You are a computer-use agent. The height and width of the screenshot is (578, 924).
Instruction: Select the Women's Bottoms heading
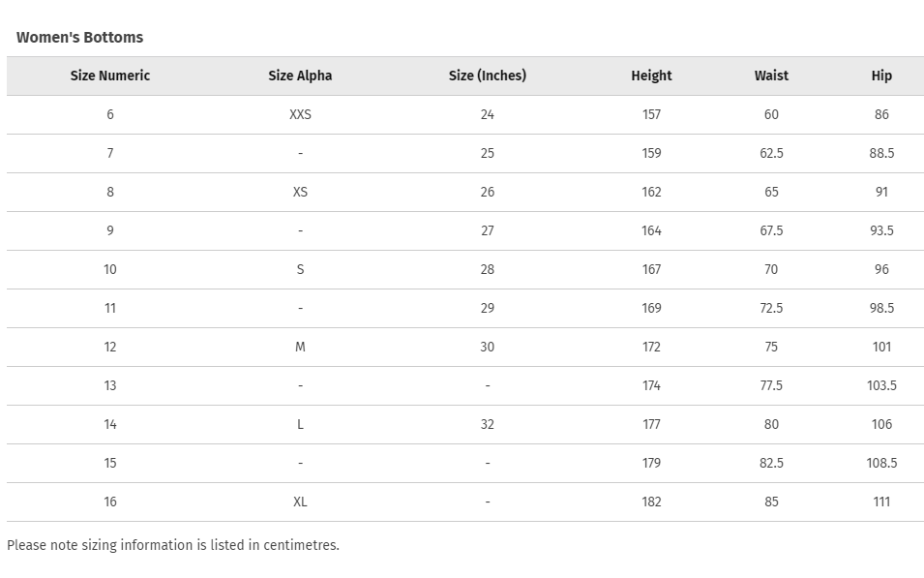(x=79, y=37)
